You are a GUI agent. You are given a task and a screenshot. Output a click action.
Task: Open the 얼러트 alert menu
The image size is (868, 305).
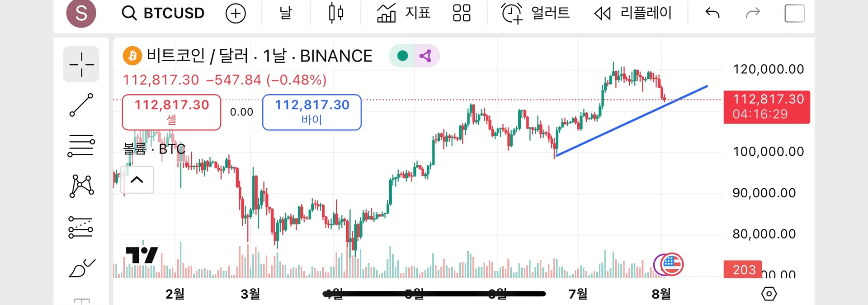coord(536,13)
